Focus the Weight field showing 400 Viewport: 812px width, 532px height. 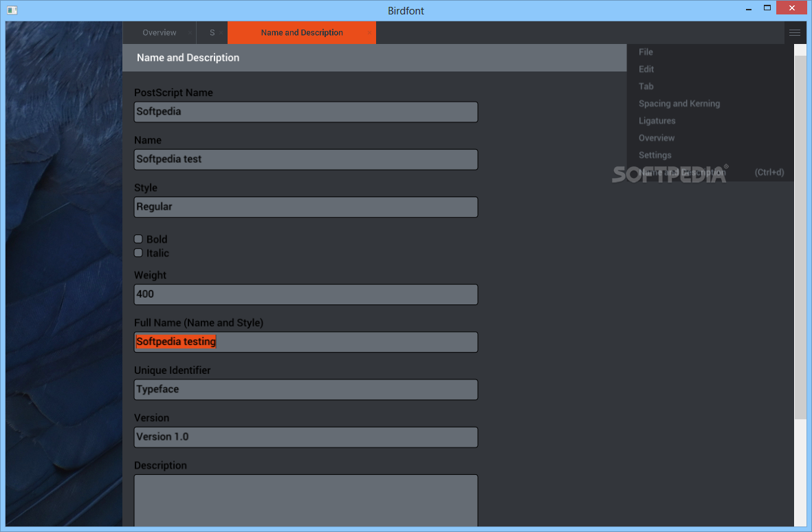[x=305, y=294]
